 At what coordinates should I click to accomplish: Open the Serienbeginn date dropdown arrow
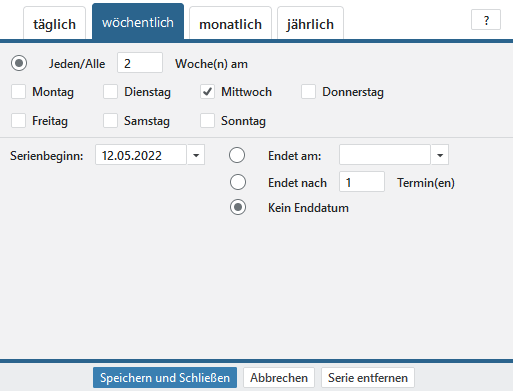point(196,155)
